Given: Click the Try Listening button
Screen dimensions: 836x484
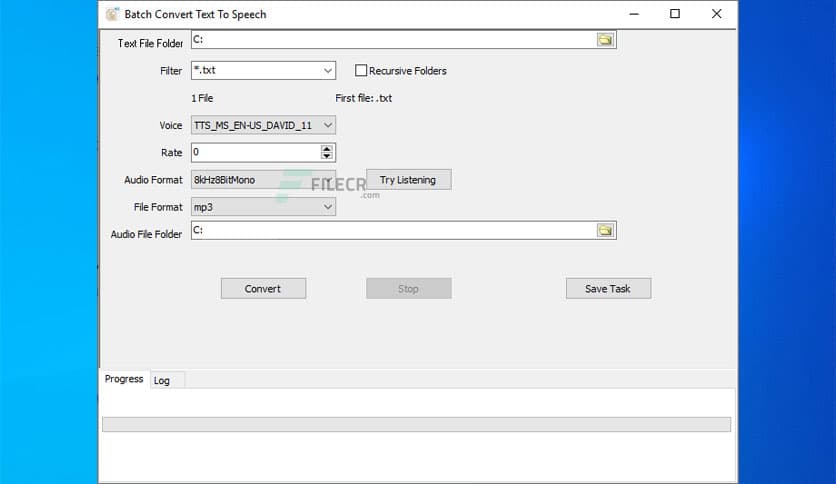Looking at the screenshot, I should point(408,180).
